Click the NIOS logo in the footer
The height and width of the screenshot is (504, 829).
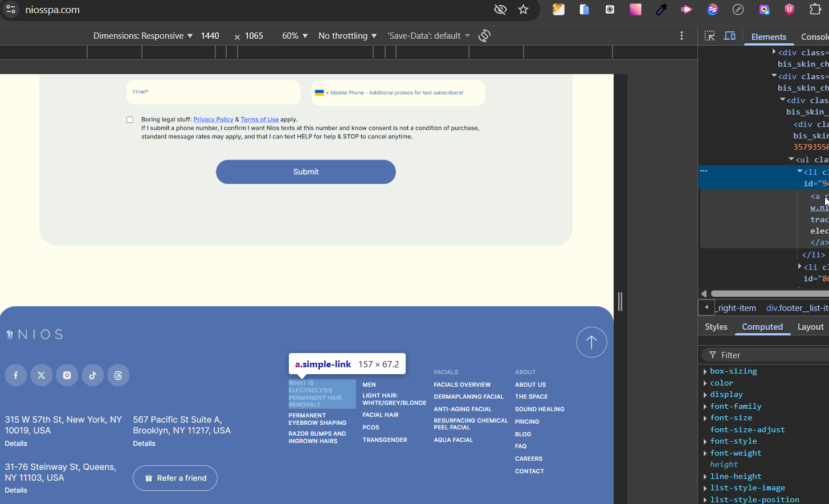tap(34, 334)
